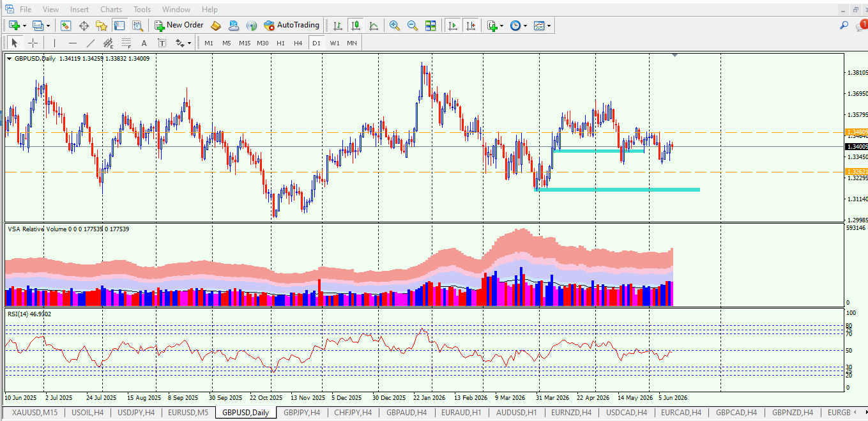Image resolution: width=868 pixels, height=421 pixels.
Task: Click the virtual hosting cloud icon
Action: pyautogui.click(x=234, y=26)
